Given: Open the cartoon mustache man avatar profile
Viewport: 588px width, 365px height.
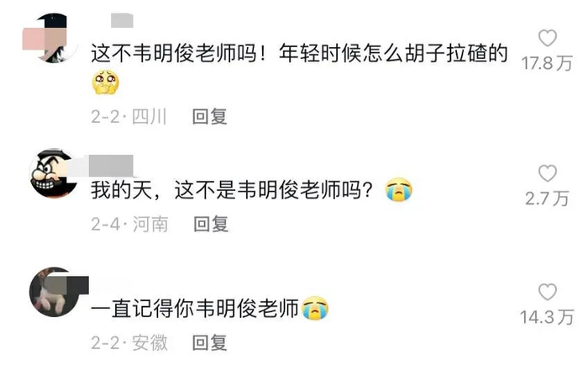Looking at the screenshot, I should coord(54,173).
